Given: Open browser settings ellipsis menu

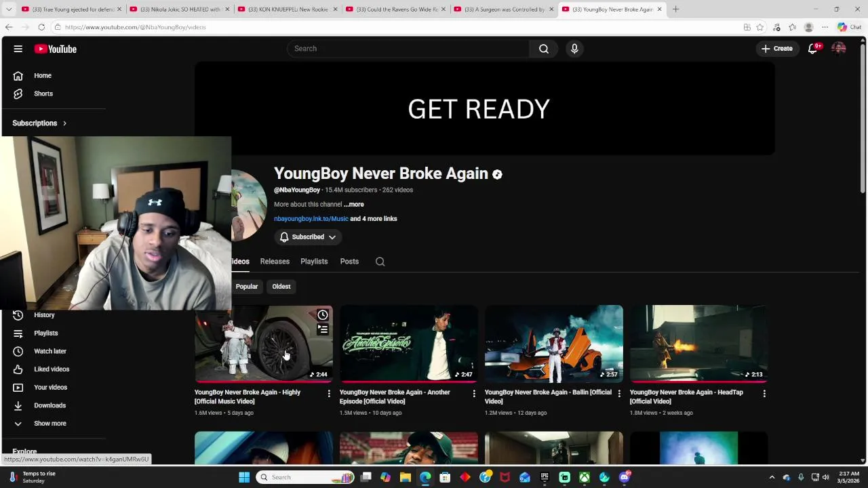Looking at the screenshot, I should pyautogui.click(x=825, y=27).
